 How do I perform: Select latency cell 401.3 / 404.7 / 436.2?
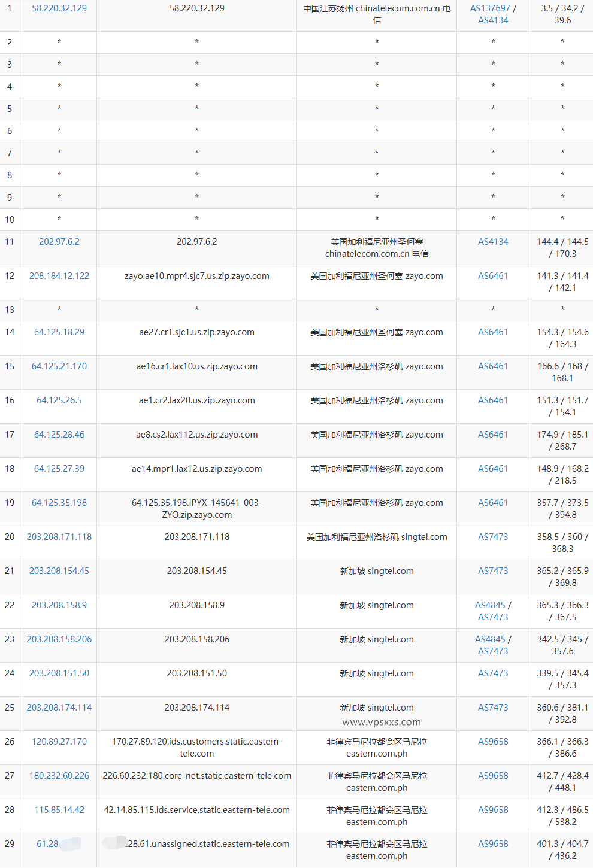click(562, 850)
